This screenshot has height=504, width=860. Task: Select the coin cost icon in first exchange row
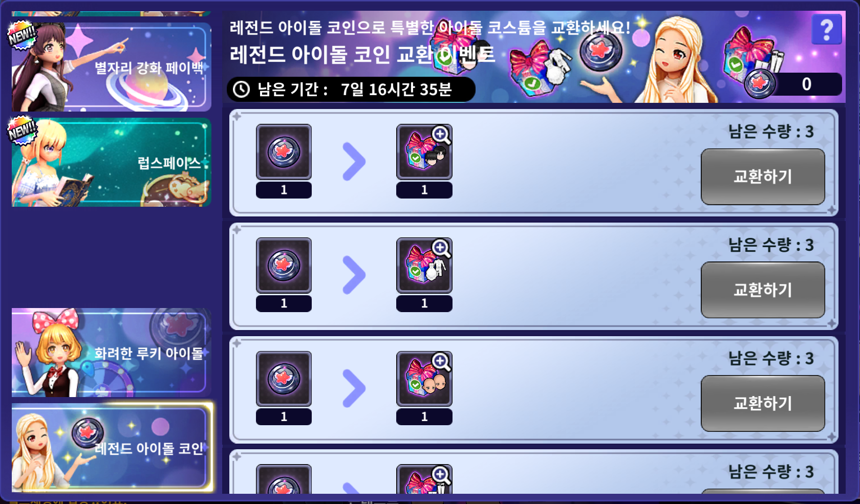[284, 152]
